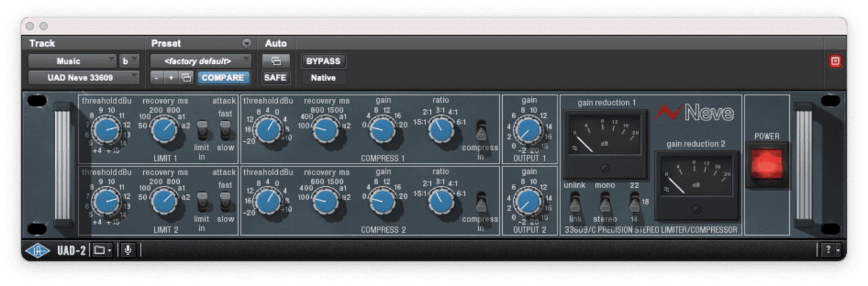Screen dimensions: 868x286
Task: Flip the 22/18/14 headroom switch
Action: coord(634,202)
